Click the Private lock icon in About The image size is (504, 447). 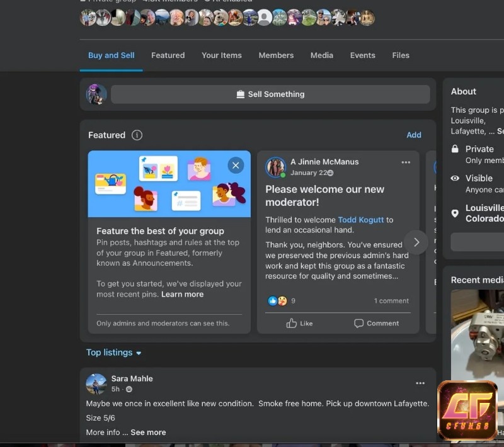pyautogui.click(x=455, y=149)
